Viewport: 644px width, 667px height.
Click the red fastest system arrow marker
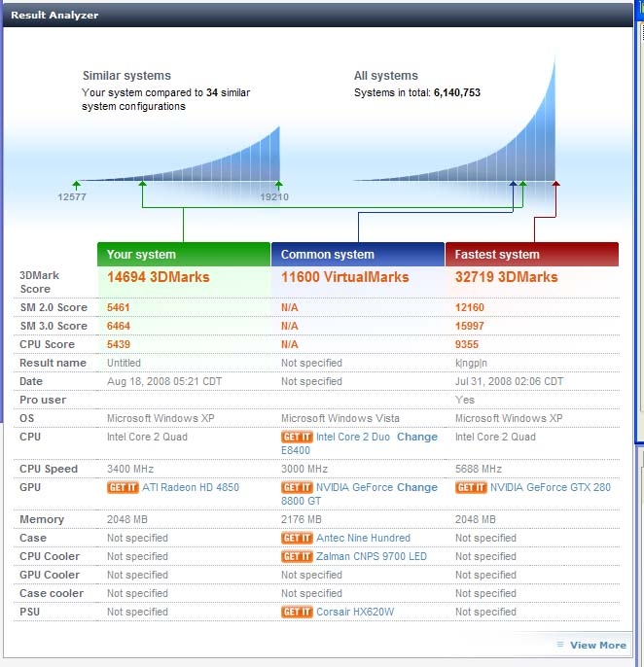tap(555, 184)
